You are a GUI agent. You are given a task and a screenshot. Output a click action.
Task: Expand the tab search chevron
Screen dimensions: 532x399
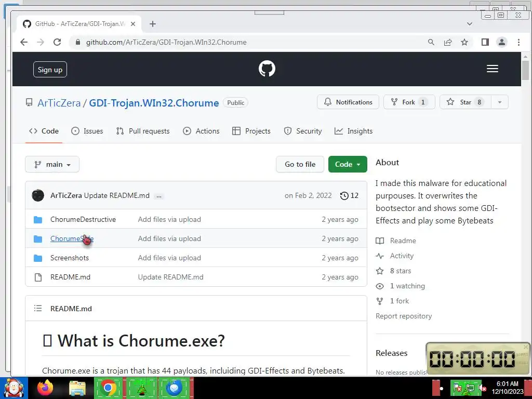point(470,24)
